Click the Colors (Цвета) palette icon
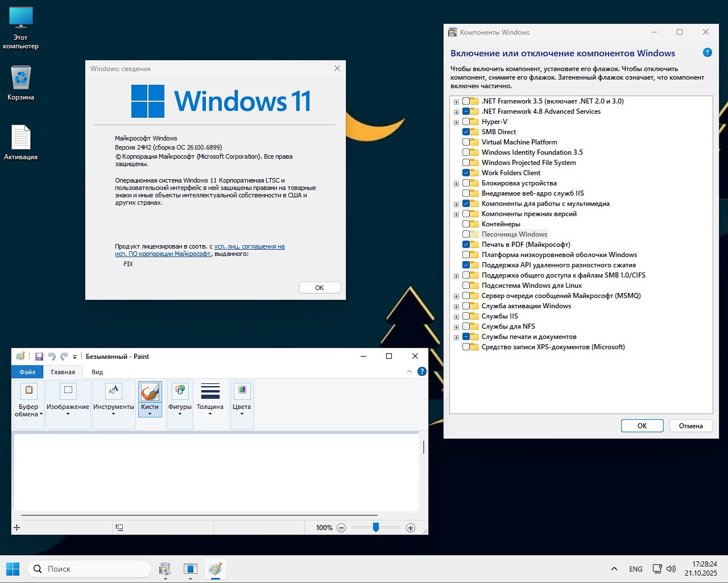 point(242,391)
